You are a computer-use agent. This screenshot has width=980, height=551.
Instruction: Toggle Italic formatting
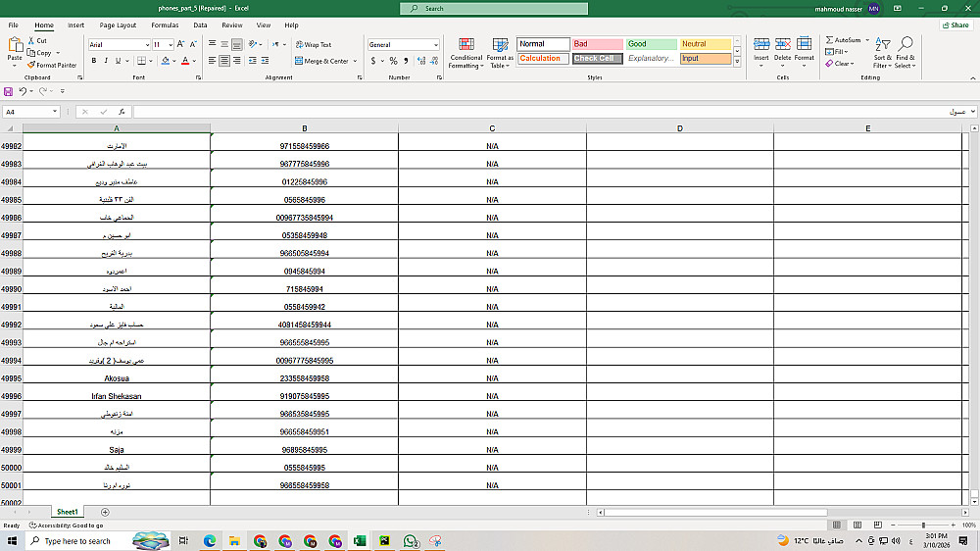click(x=106, y=61)
